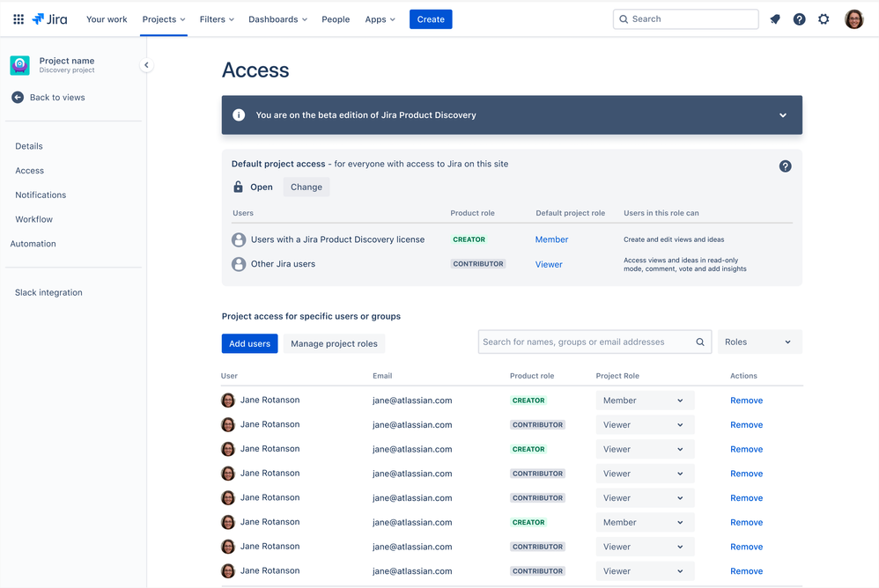Click the CREATOR badge in Default project access

(469, 239)
